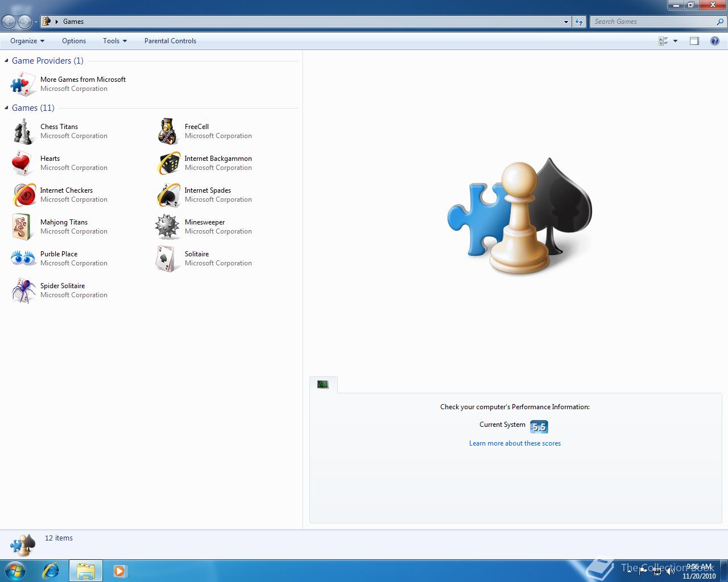This screenshot has width=728, height=582.
Task: Click the volume speaker tray icon
Action: (670, 571)
